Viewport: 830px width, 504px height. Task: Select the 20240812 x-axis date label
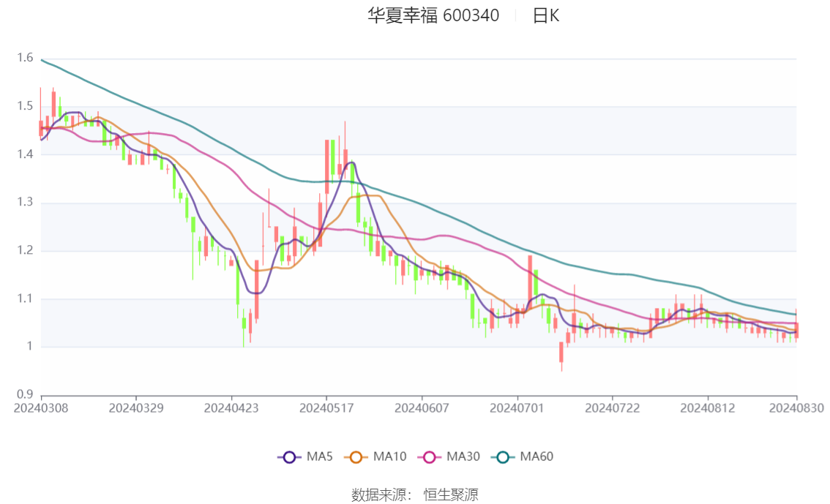(x=708, y=408)
